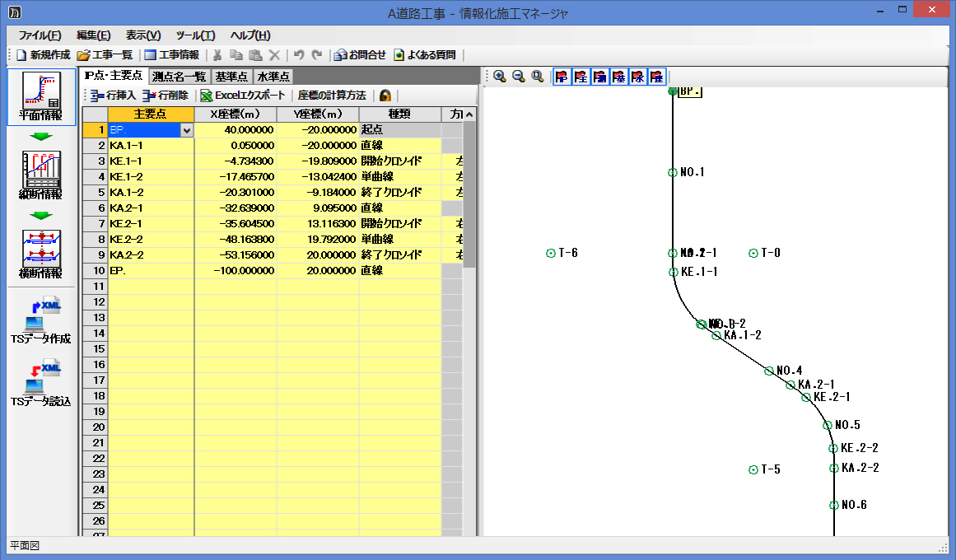
Task: Click the 座標の計算方法 button
Action: 332,96
